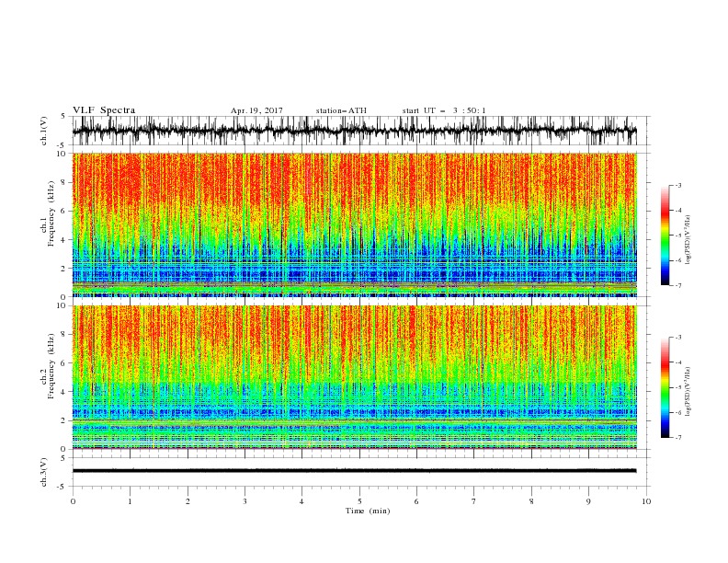Click the time axis tick label "10"

(x=646, y=501)
